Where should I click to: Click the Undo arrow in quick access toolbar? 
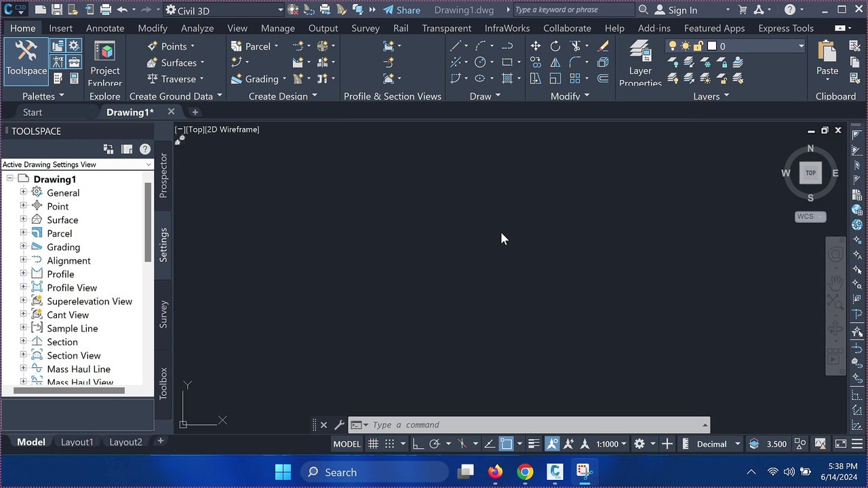(x=122, y=10)
